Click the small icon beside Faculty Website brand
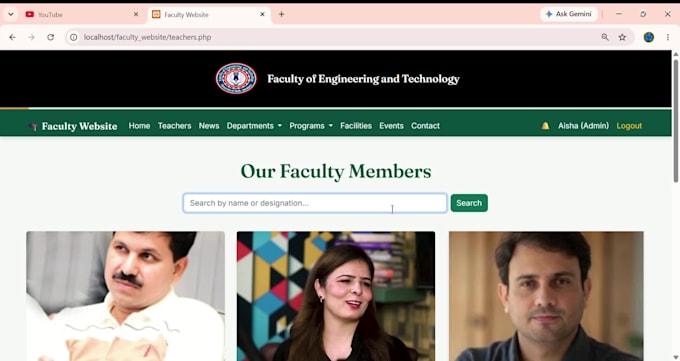680x361 pixels. pyautogui.click(x=33, y=126)
